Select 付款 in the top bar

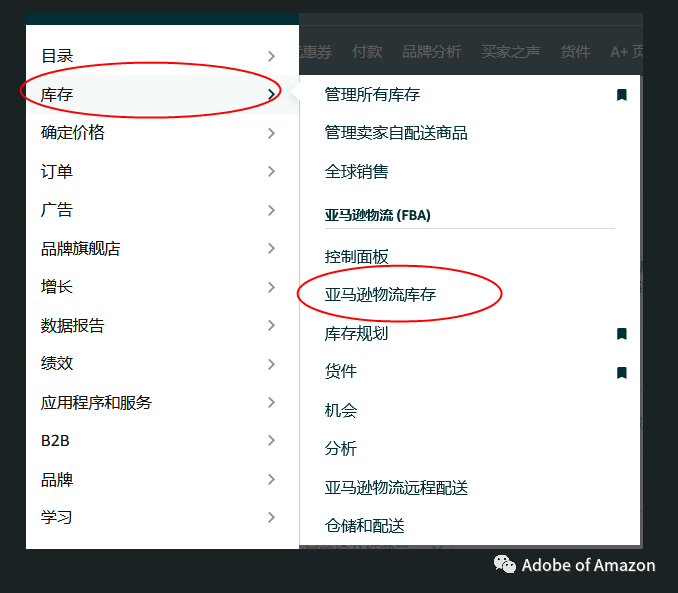click(367, 52)
